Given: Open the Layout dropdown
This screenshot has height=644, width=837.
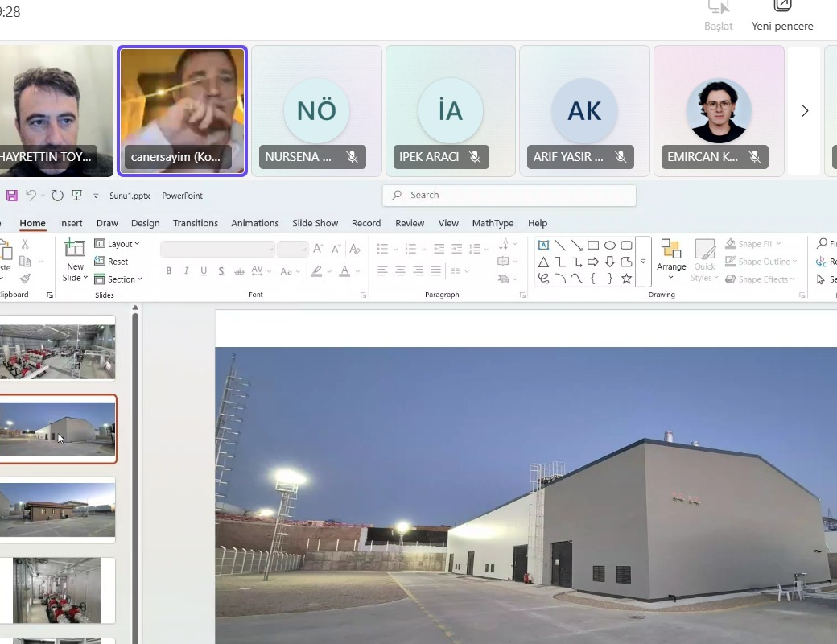Looking at the screenshot, I should (x=118, y=244).
